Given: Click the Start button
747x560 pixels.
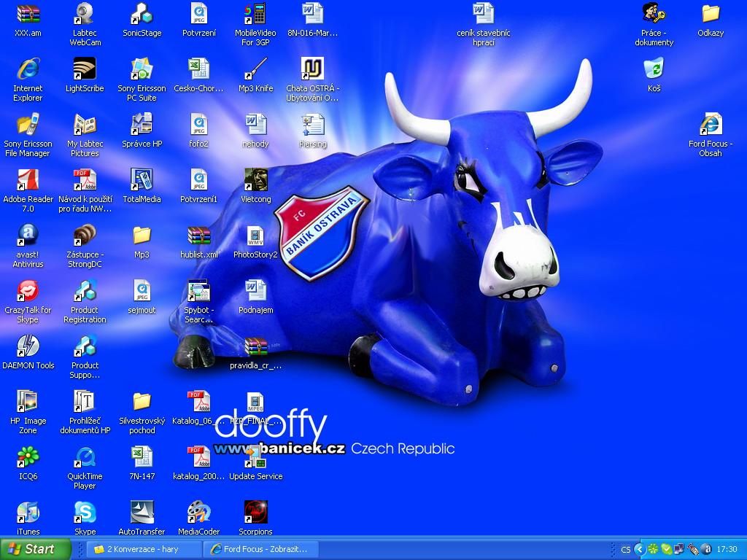Looking at the screenshot, I should pos(36,549).
